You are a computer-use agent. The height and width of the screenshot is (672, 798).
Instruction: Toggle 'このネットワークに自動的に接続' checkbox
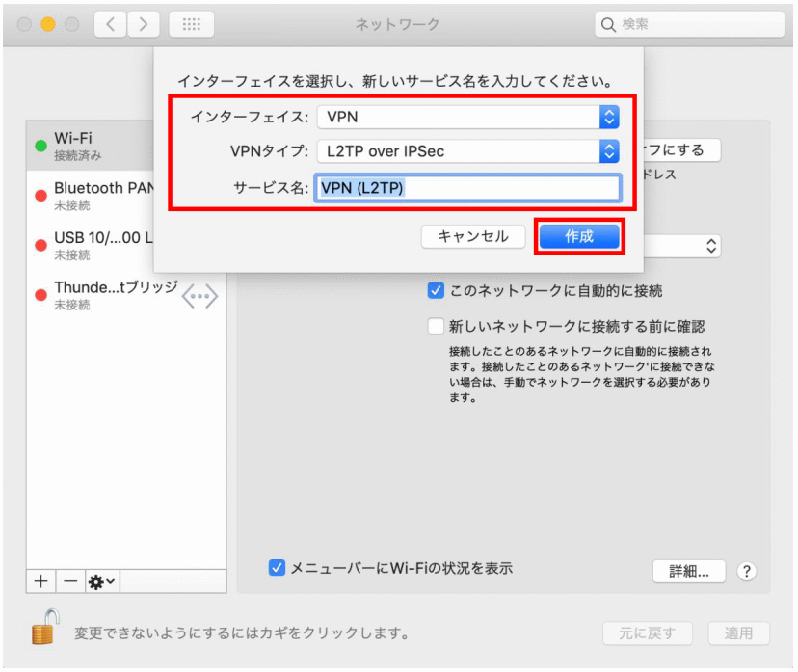coord(436,290)
